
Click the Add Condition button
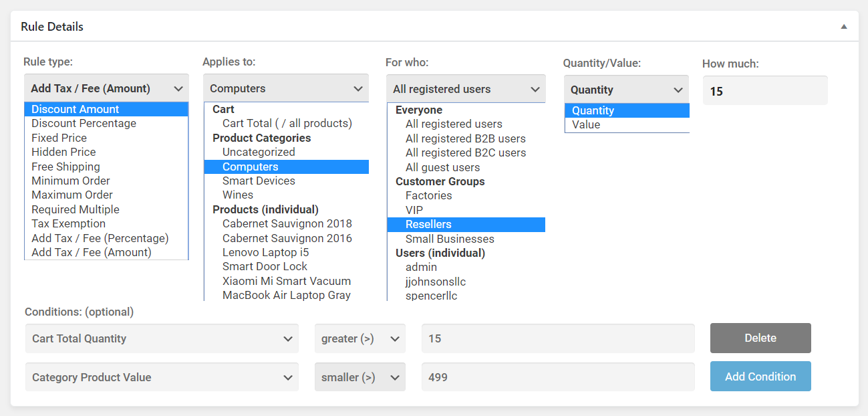point(760,377)
